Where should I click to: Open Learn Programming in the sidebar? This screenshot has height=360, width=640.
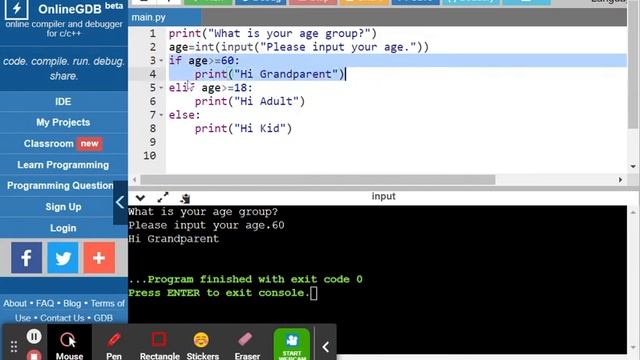tap(63, 165)
